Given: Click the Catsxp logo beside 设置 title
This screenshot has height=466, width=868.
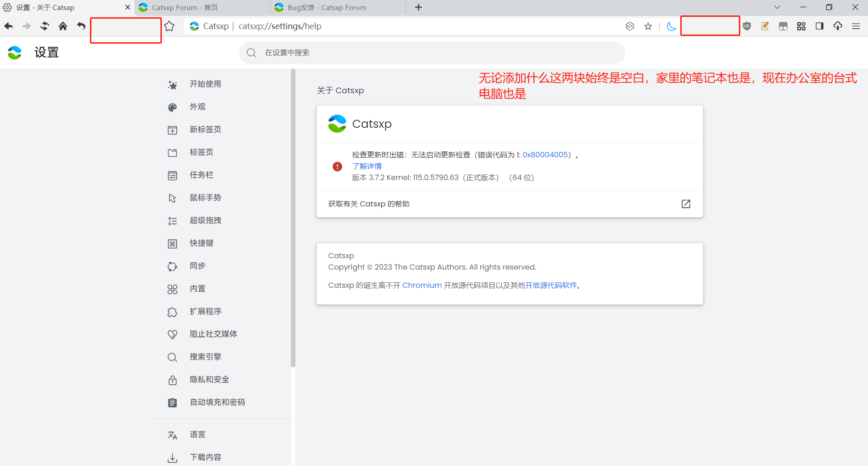Looking at the screenshot, I should tap(15, 53).
